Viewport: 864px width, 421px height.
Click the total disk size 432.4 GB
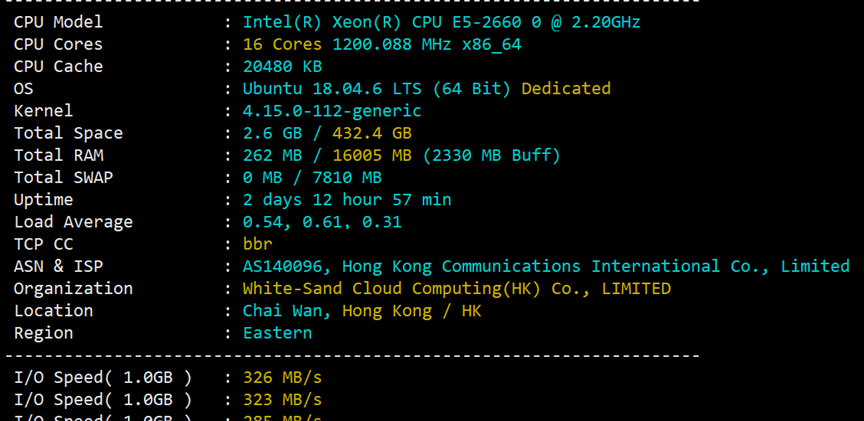point(372,133)
